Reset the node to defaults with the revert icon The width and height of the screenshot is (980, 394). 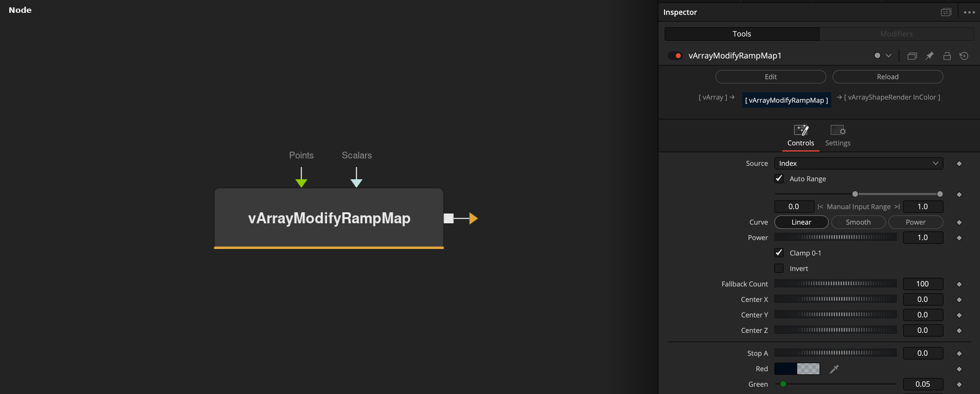pyautogui.click(x=964, y=56)
